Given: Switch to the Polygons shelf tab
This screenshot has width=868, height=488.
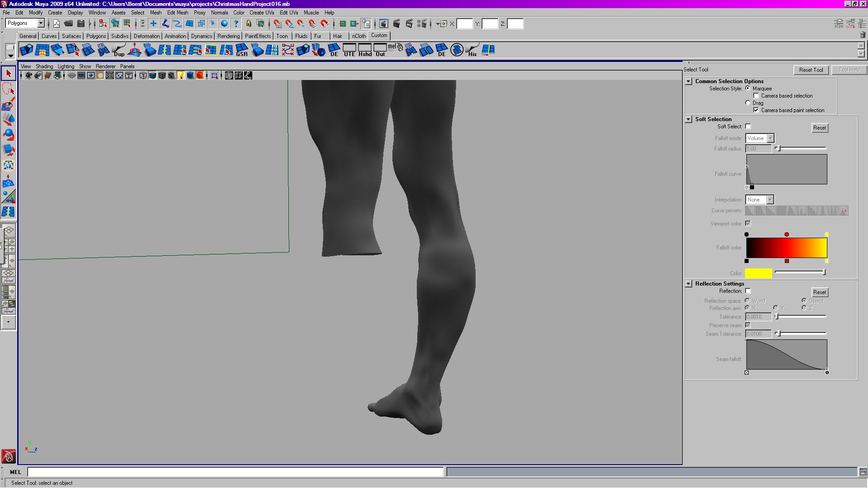Looking at the screenshot, I should (96, 36).
